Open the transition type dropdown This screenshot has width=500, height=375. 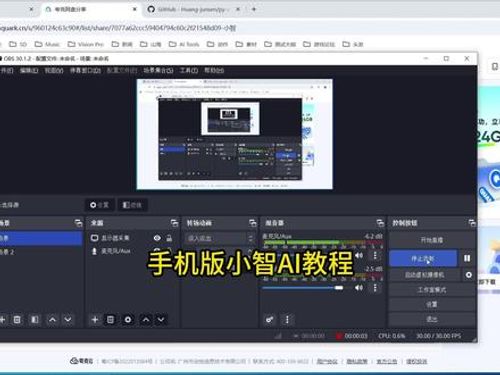click(220, 238)
